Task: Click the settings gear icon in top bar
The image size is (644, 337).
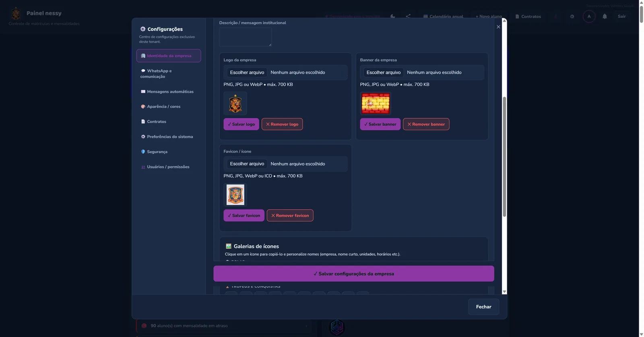Action: tap(572, 16)
